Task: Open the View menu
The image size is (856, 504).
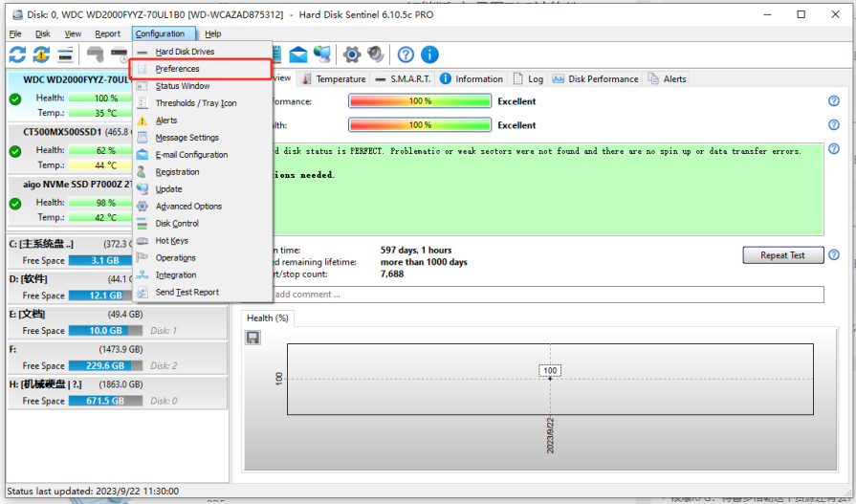Action: tap(73, 33)
